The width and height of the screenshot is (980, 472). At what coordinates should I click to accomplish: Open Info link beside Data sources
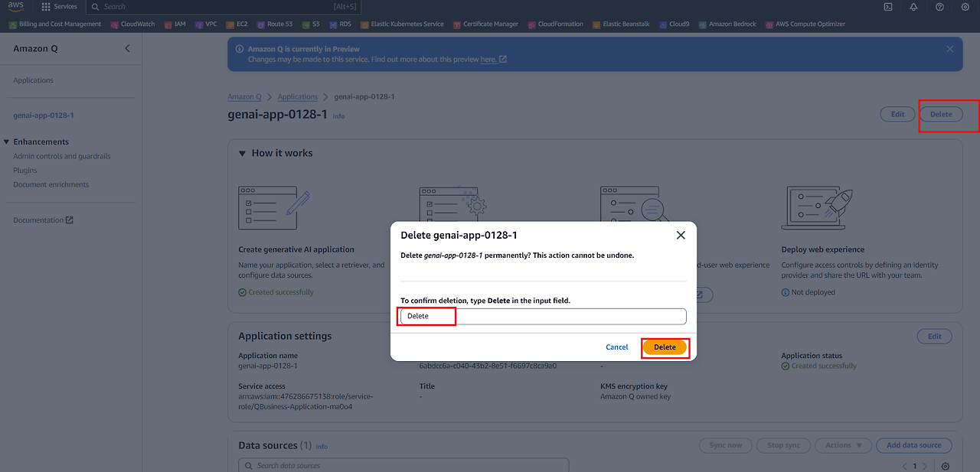tap(322, 447)
